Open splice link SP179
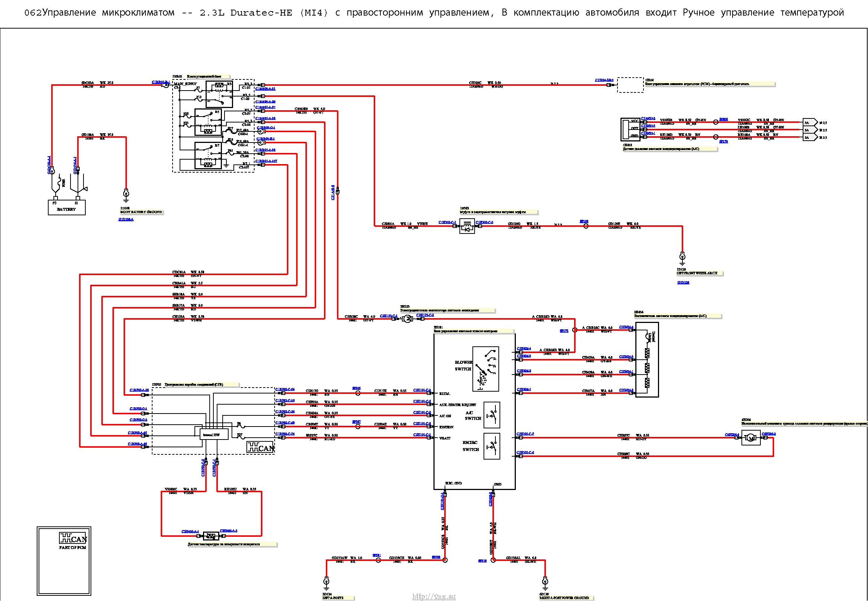Viewport: 868px width, 601px height. click(724, 141)
